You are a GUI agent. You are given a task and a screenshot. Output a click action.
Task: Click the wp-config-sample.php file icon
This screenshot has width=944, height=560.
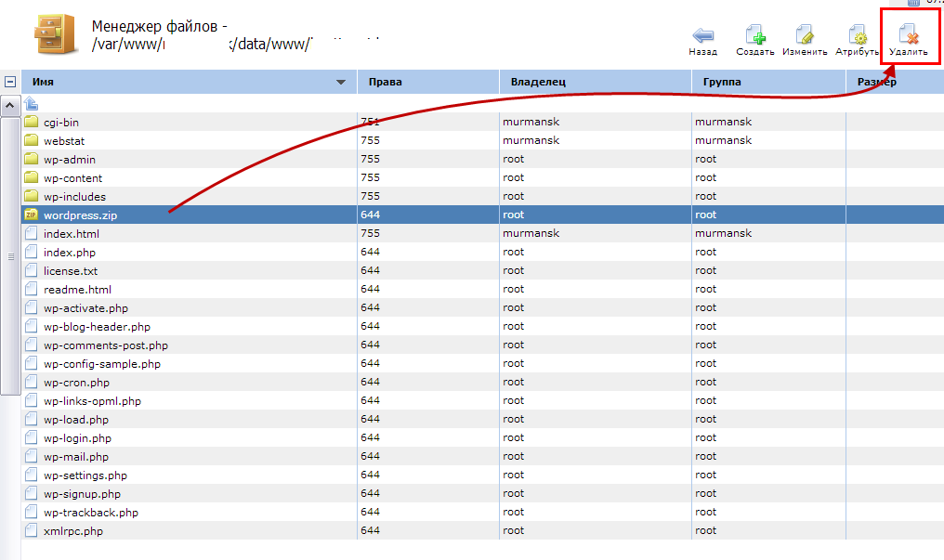pyautogui.click(x=32, y=364)
